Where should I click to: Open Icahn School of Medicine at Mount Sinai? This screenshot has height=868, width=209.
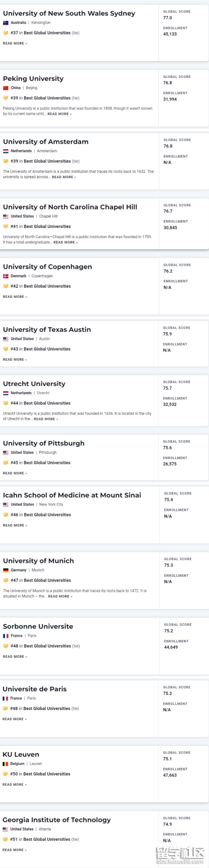72,495
